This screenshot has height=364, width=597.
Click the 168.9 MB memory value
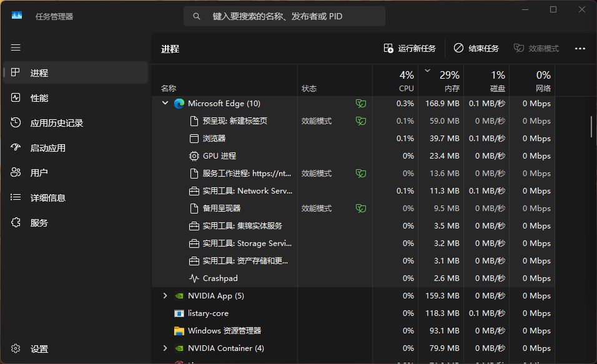pyautogui.click(x=442, y=104)
